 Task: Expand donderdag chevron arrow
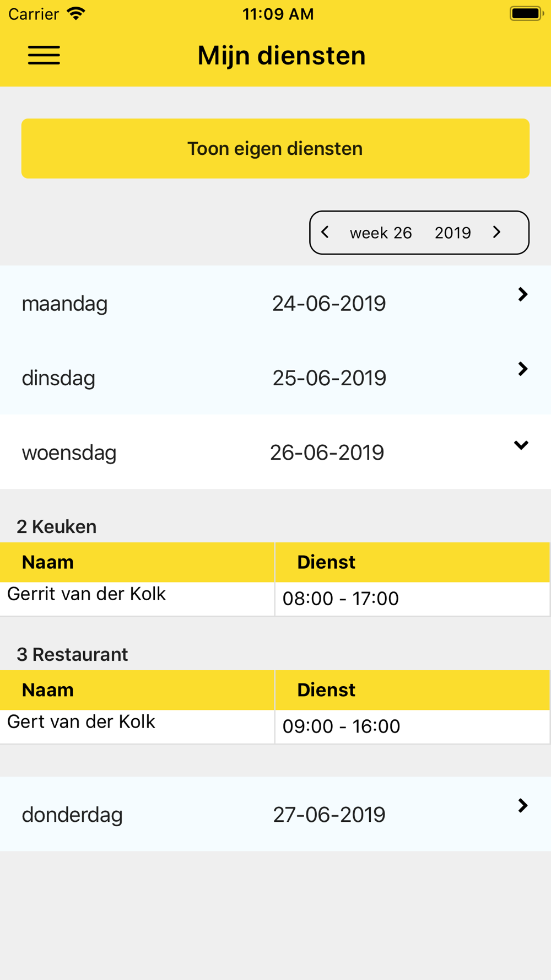pos(523,806)
